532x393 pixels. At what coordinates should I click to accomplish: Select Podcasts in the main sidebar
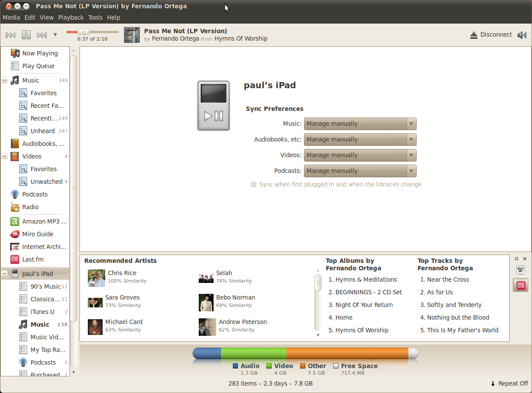[x=35, y=194]
